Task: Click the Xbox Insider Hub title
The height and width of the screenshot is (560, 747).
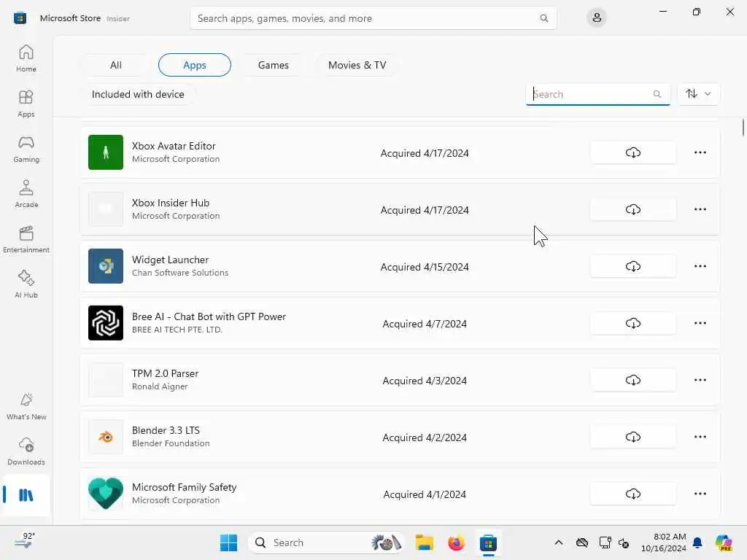Action: point(171,203)
